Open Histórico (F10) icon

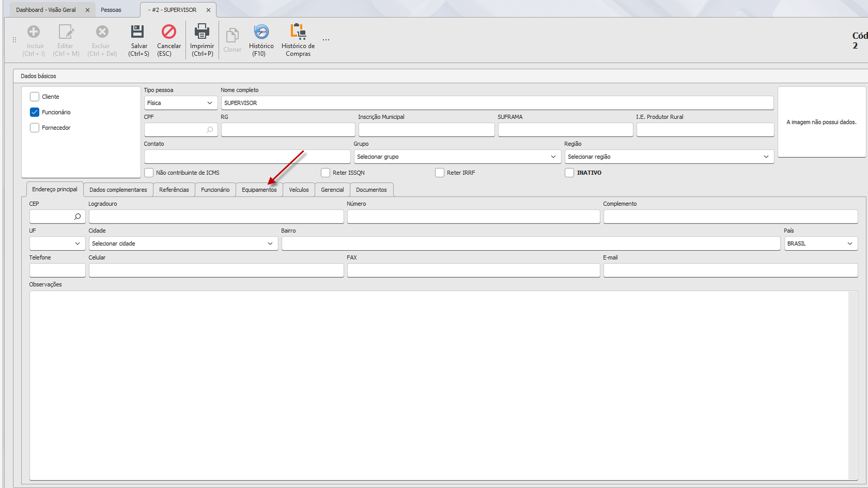pyautogui.click(x=261, y=31)
